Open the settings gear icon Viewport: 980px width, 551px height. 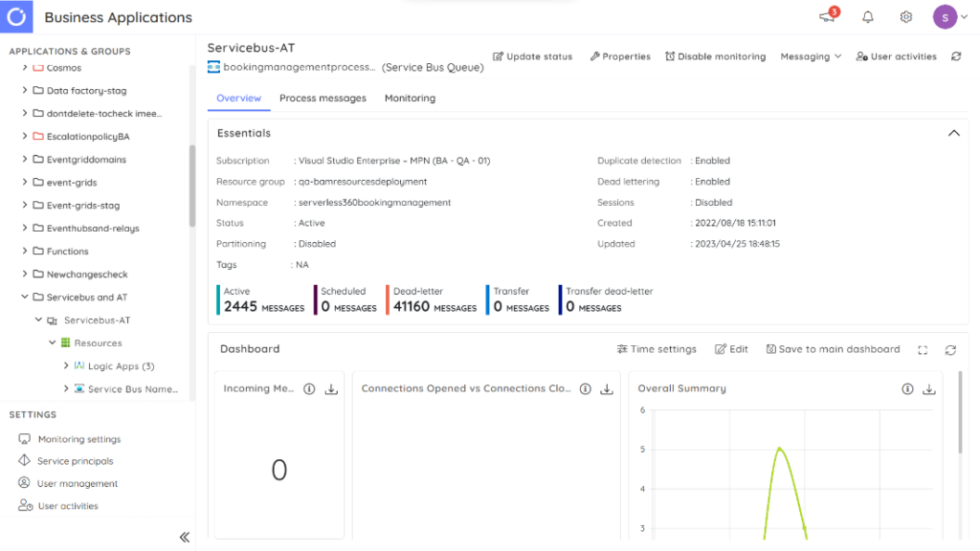pyautogui.click(x=905, y=17)
